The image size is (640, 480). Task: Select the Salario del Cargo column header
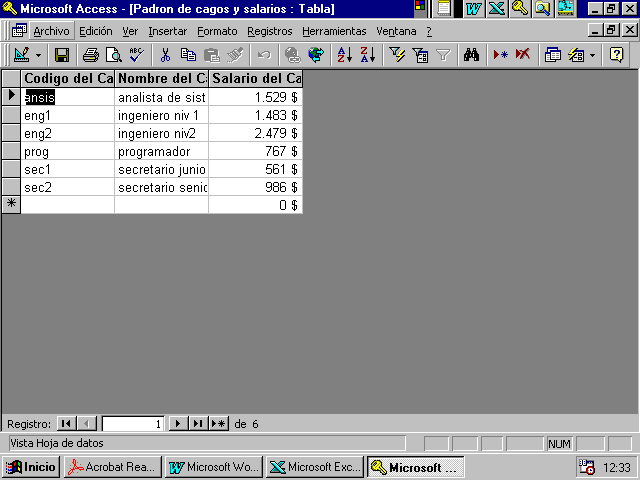[x=256, y=78]
